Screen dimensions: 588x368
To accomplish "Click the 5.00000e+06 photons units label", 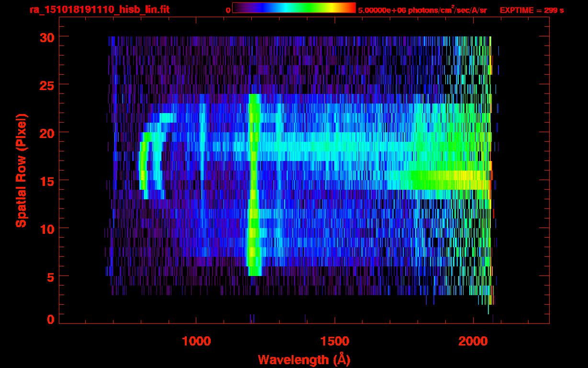I will (422, 10).
